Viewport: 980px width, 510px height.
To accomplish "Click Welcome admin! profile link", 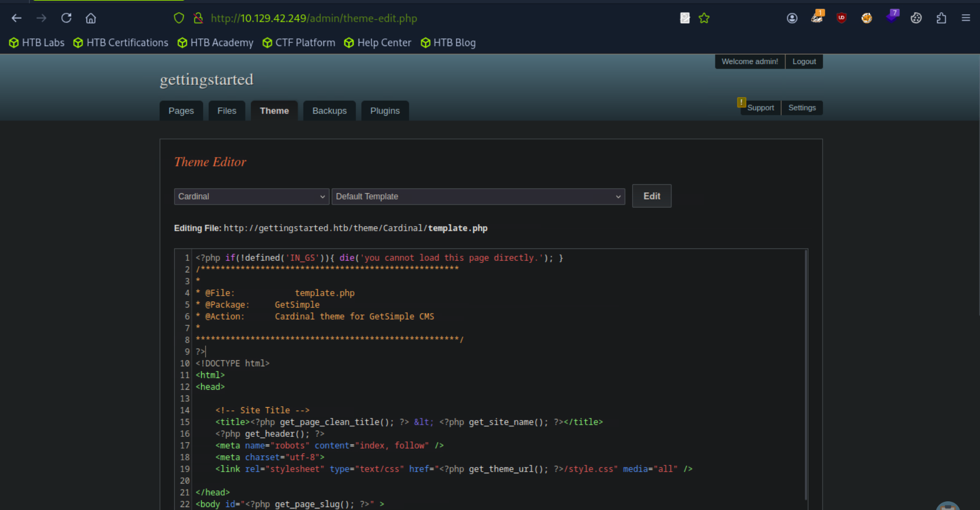I will 750,61.
